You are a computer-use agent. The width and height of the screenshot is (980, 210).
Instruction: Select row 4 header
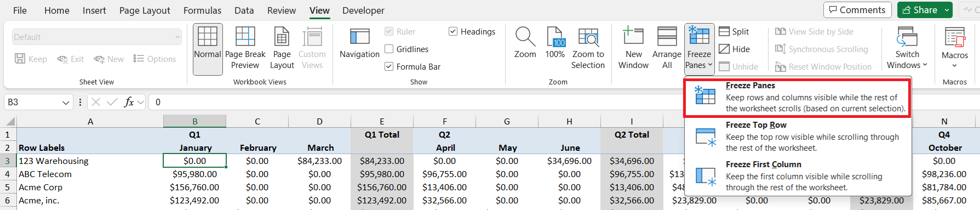8,174
